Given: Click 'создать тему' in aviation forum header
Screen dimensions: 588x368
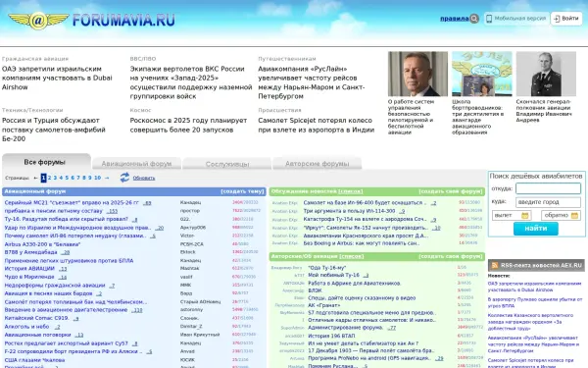Looking at the screenshot, I should point(242,191).
